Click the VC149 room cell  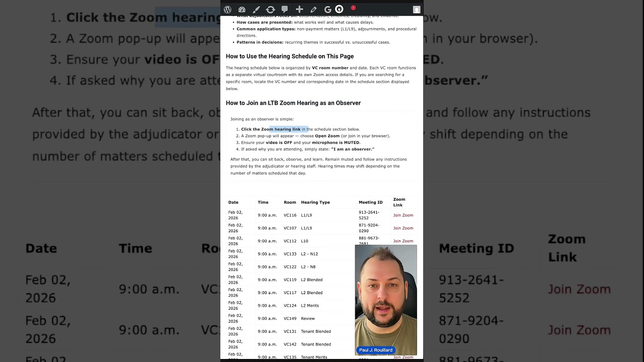(290, 318)
